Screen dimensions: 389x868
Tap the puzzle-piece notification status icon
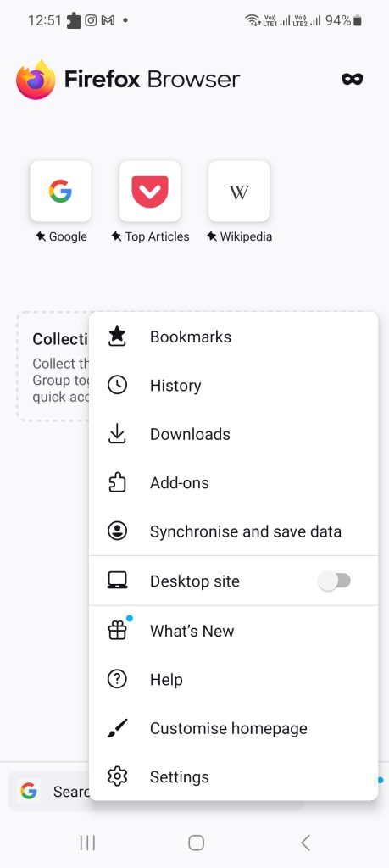74,20
